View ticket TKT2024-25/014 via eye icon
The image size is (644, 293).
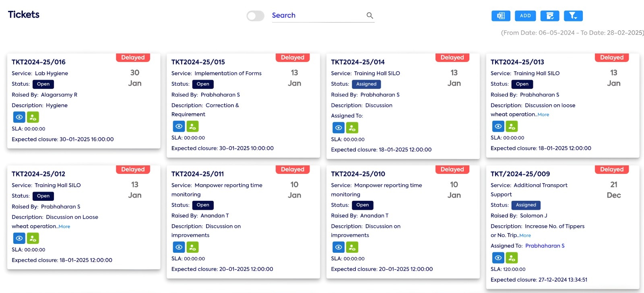339,128
